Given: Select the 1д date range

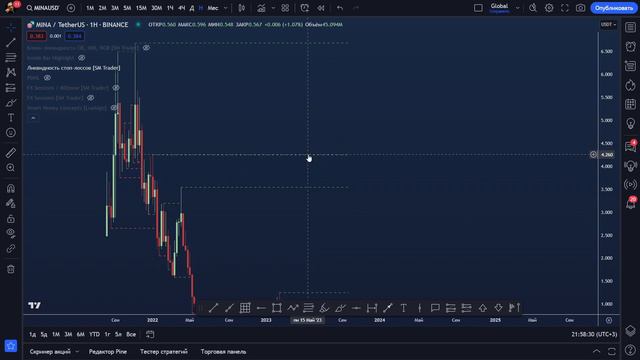Looking at the screenshot, I should tap(32, 334).
